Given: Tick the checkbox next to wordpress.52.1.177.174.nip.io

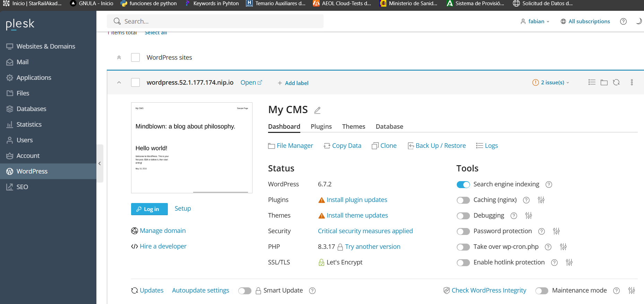Looking at the screenshot, I should (136, 83).
